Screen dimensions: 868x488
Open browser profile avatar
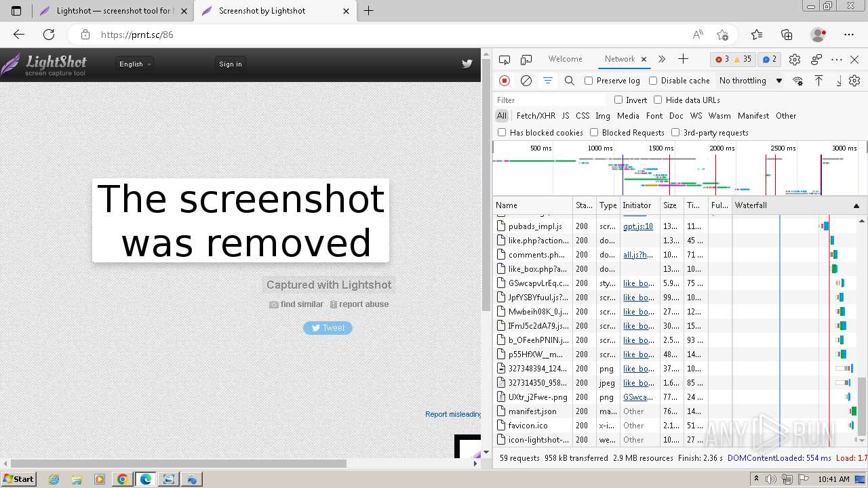click(x=818, y=35)
